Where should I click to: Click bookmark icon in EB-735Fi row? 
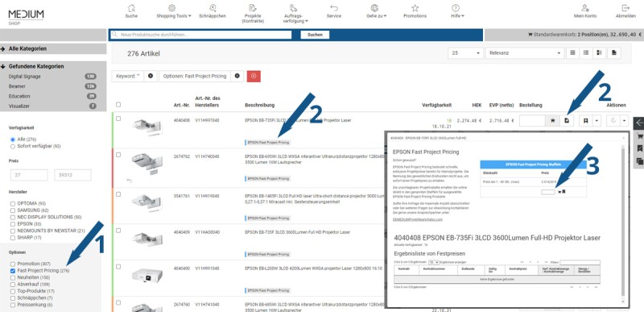586,120
